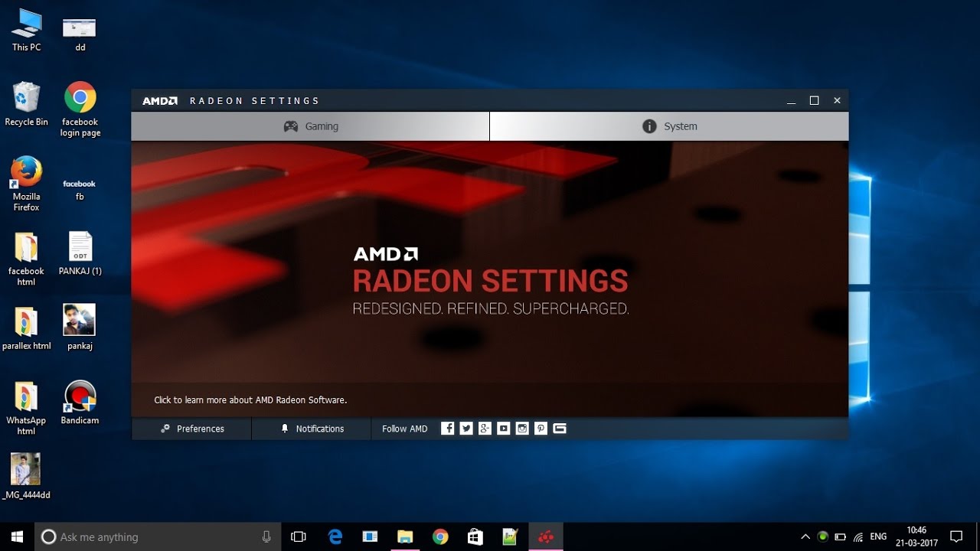This screenshot has height=551, width=980.
Task: Click the Ask me anything search box
Action: coord(157,536)
